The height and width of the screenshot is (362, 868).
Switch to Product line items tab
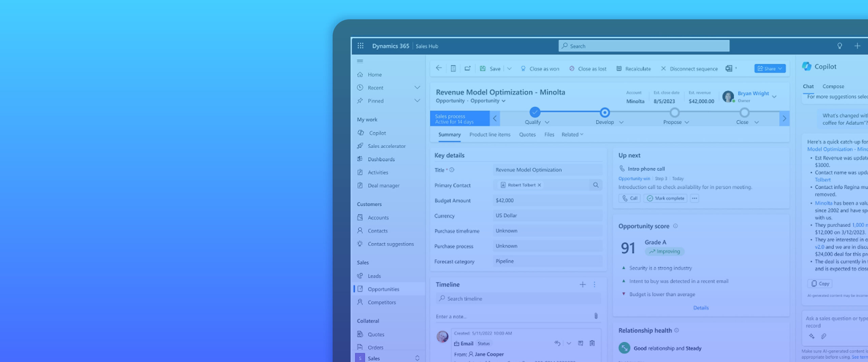pyautogui.click(x=490, y=134)
